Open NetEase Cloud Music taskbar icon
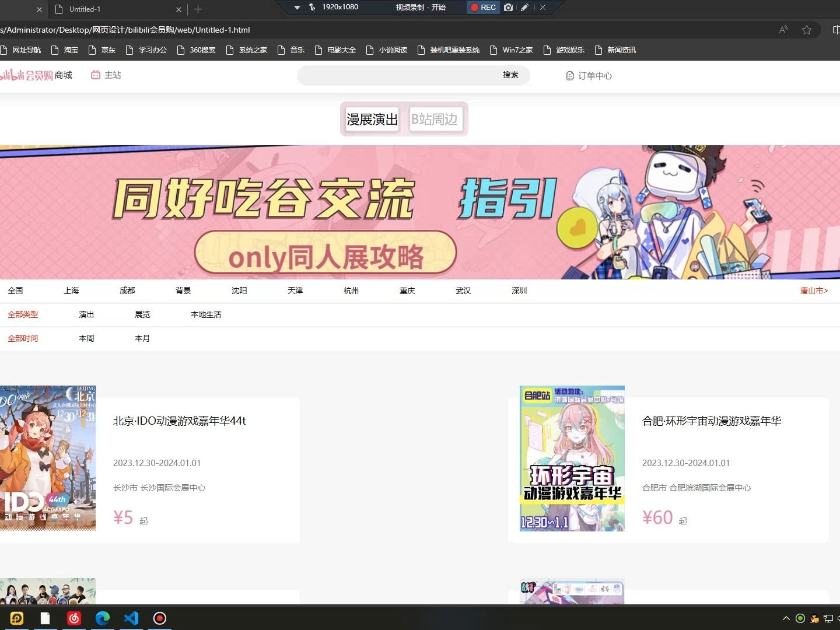Viewport: 840px width, 630px height. pos(74,618)
